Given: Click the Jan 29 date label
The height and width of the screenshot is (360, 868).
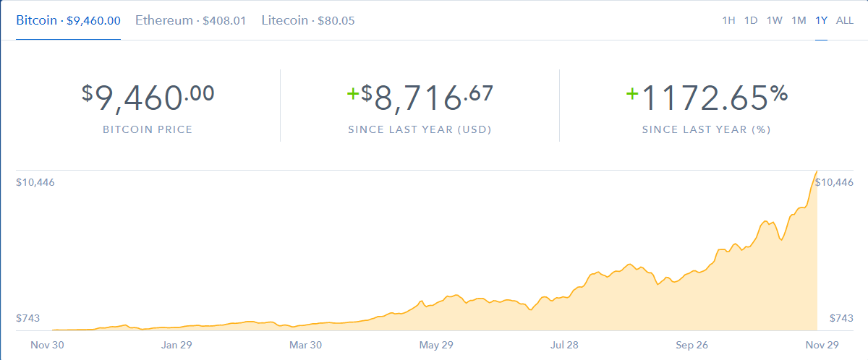Looking at the screenshot, I should [x=178, y=345].
